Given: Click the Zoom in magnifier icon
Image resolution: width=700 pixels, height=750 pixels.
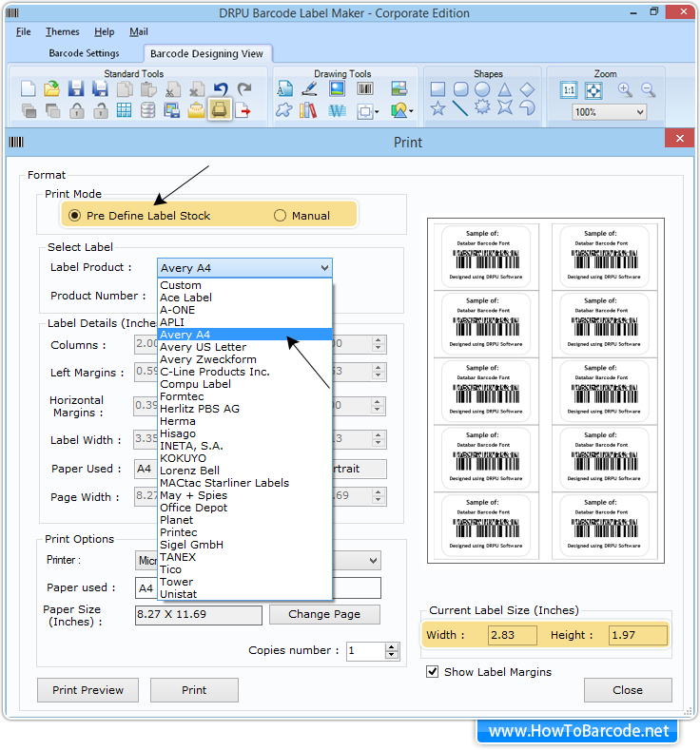Looking at the screenshot, I should click(625, 89).
